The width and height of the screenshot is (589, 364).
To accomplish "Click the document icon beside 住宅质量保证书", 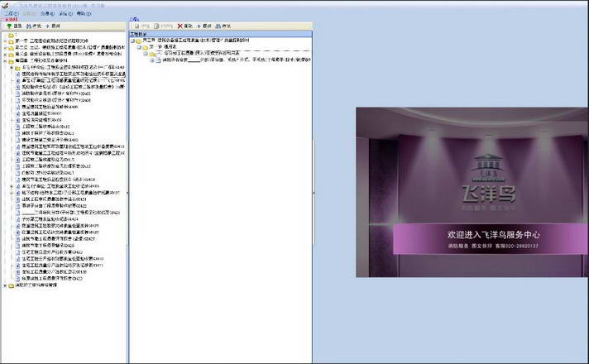I will (x=17, y=113).
